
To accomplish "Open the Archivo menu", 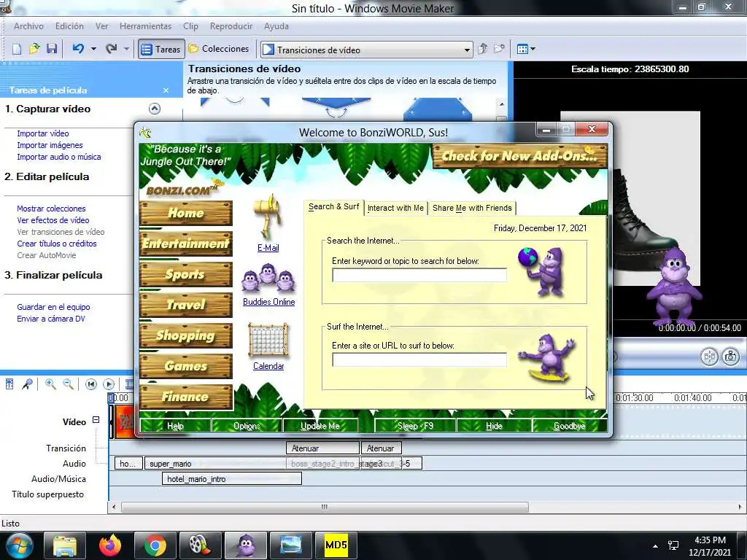I will (x=28, y=26).
